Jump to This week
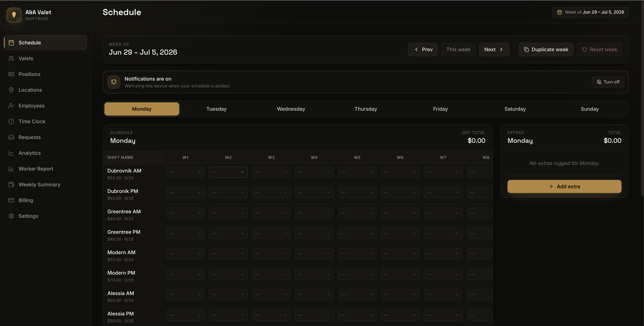Screen dimensions: 644x326 click(459, 50)
